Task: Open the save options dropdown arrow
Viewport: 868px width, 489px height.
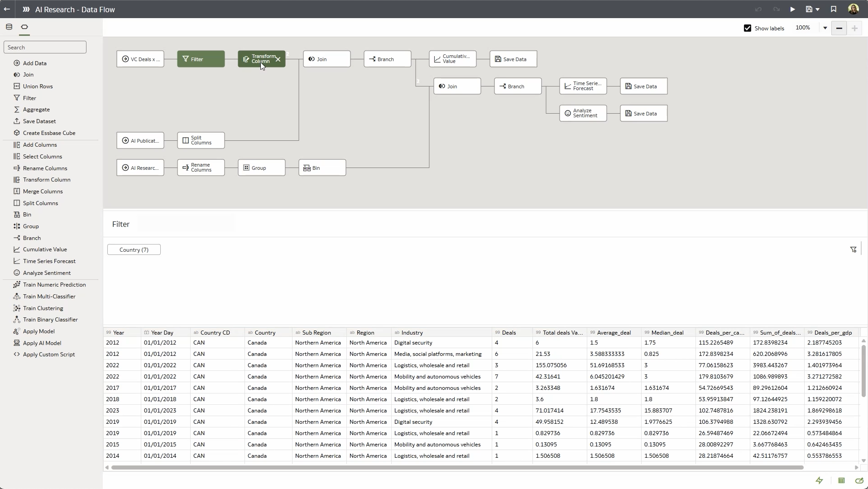Action: click(x=817, y=9)
